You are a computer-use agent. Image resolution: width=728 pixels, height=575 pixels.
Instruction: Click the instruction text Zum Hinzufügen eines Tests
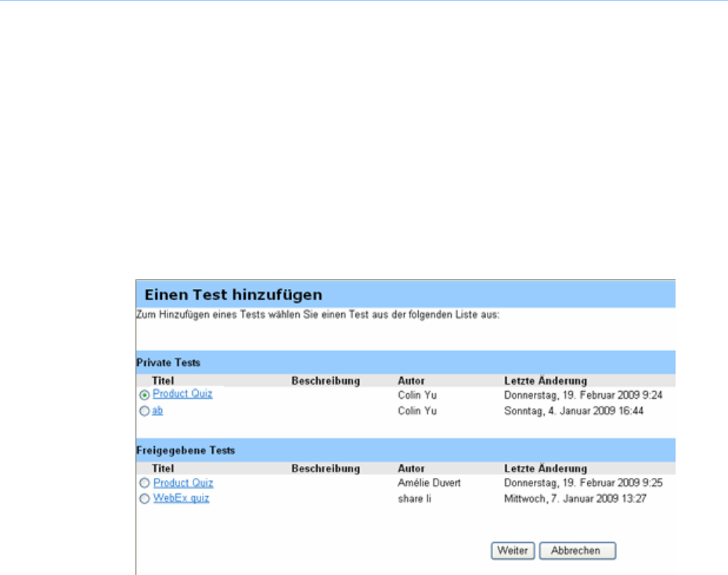click(318, 315)
